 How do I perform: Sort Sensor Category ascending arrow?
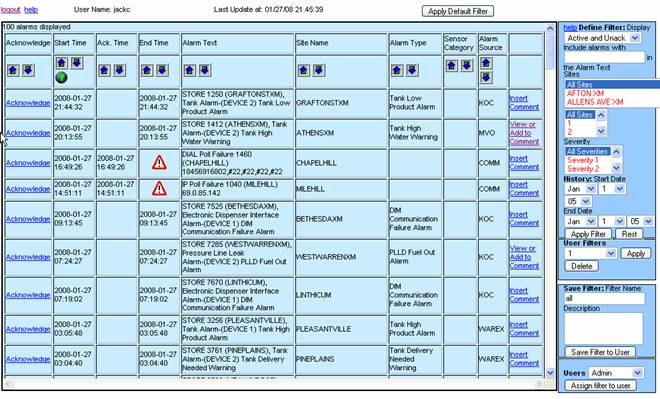coord(452,66)
